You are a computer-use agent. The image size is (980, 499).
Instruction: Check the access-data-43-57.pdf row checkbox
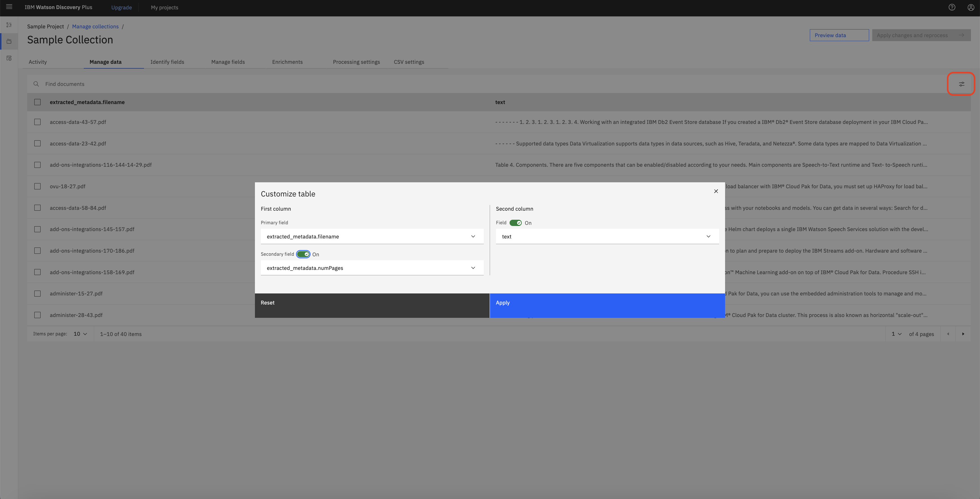37,122
